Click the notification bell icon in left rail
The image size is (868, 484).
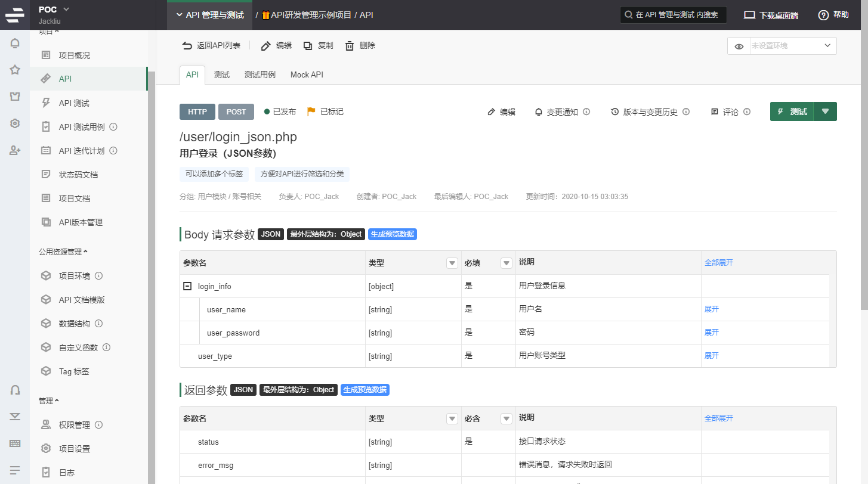pos(15,43)
